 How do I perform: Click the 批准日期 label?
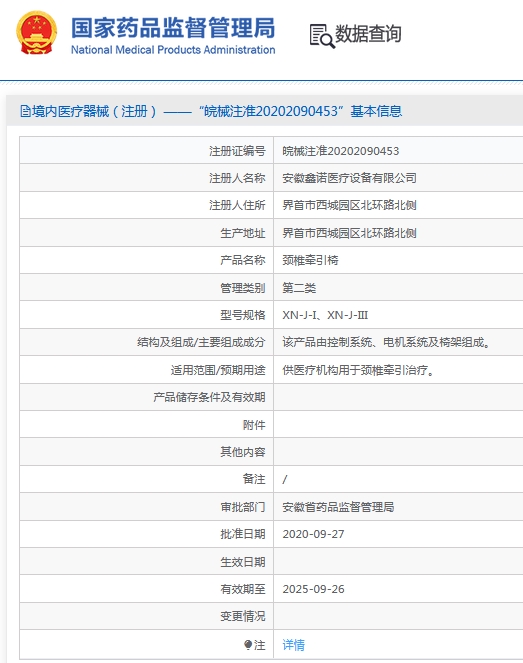point(243,534)
